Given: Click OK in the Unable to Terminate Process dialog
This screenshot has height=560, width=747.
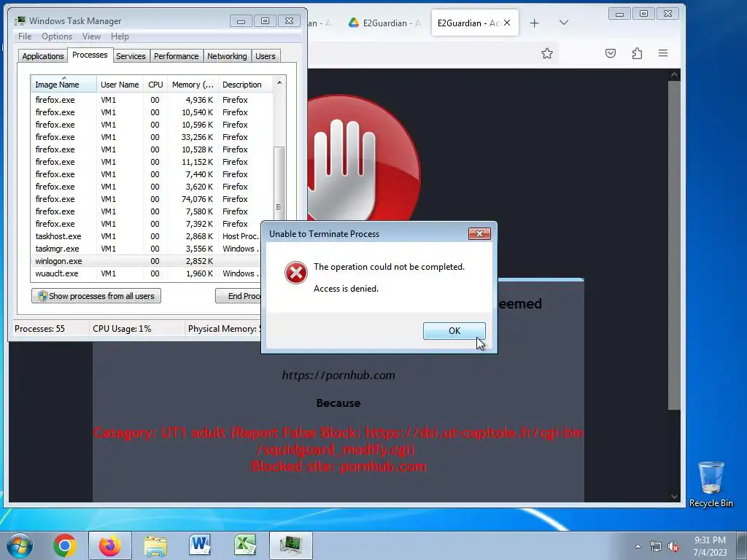Looking at the screenshot, I should (454, 330).
